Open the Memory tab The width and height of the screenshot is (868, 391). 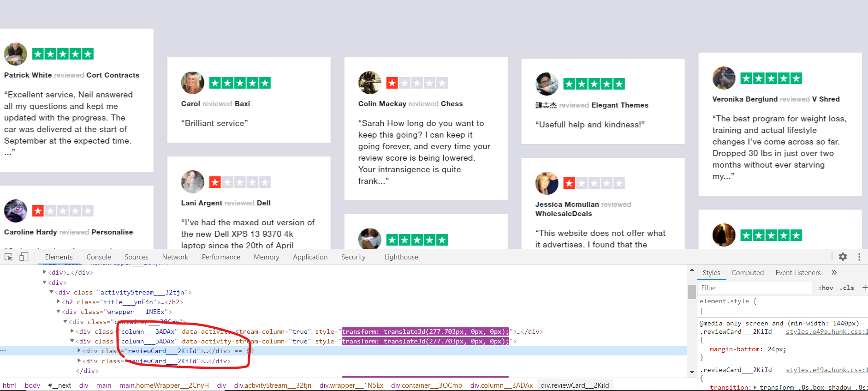click(267, 257)
